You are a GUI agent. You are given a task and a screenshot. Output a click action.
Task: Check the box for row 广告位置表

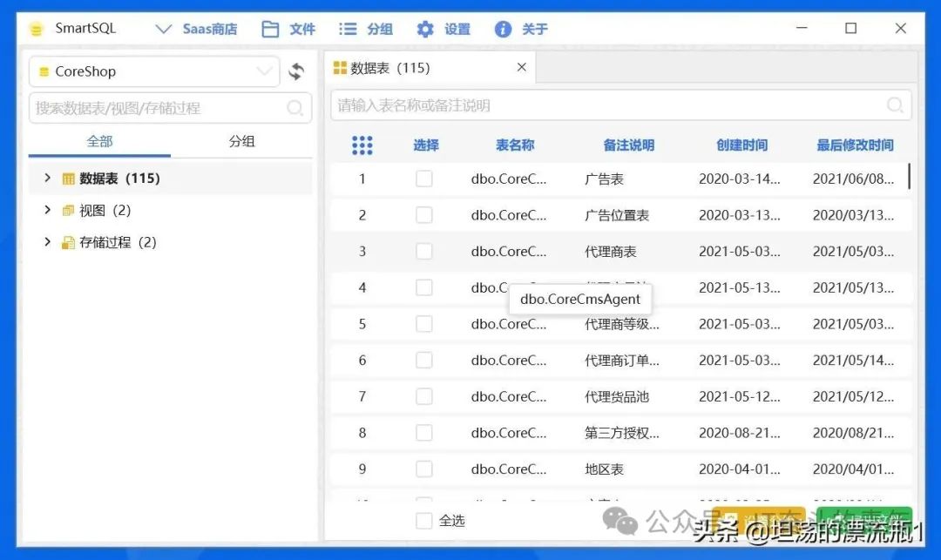coord(424,214)
